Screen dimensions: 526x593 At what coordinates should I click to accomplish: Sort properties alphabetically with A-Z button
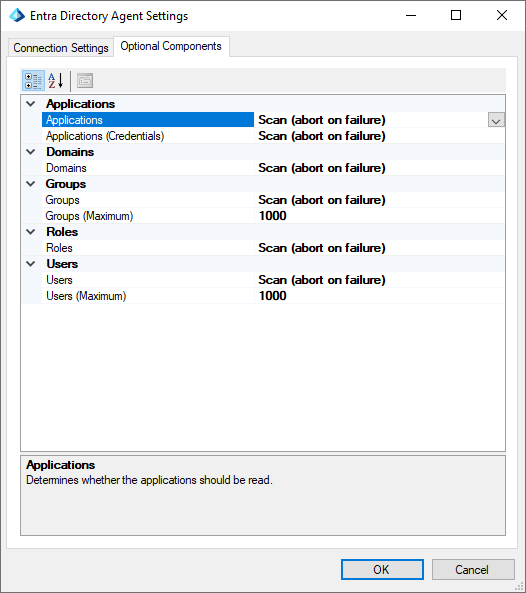(56, 81)
